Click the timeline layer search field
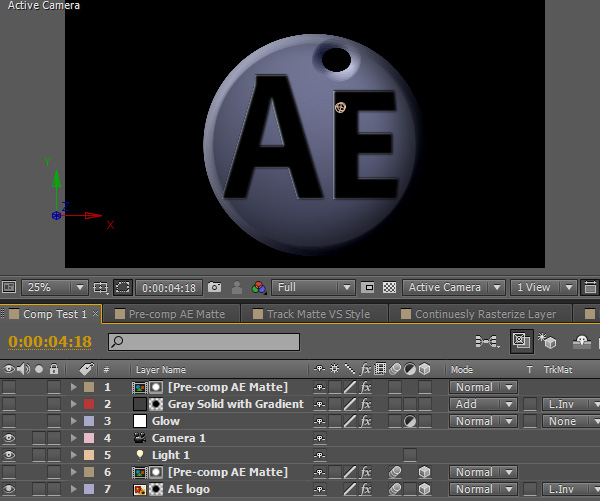This screenshot has height=501, width=600. point(204,342)
